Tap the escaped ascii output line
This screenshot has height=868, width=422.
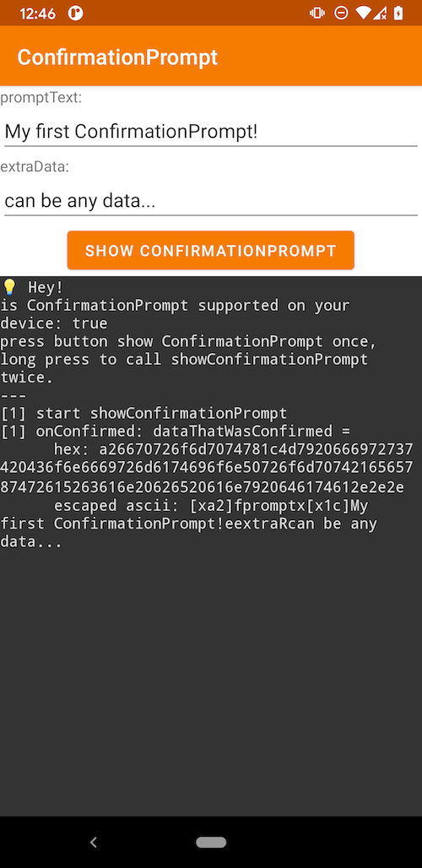(x=188, y=524)
